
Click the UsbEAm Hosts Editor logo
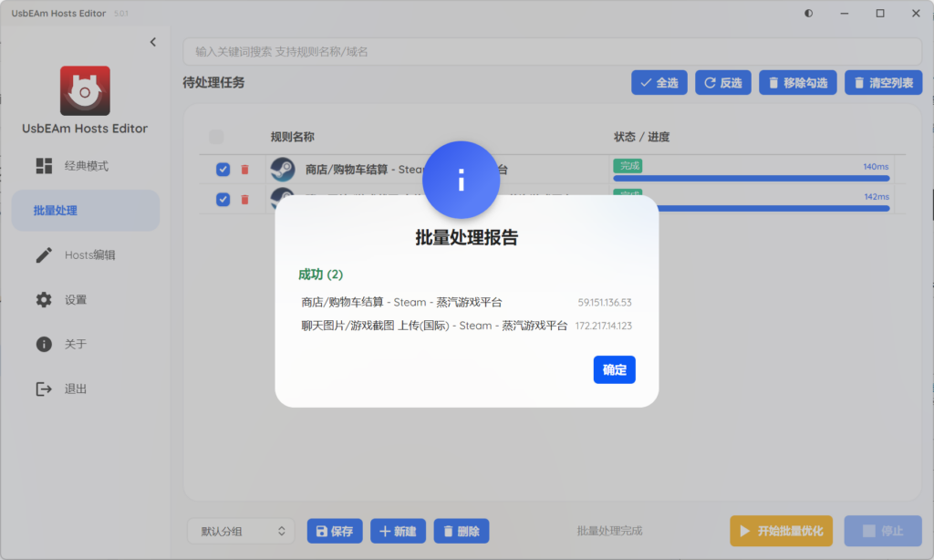pos(85,90)
